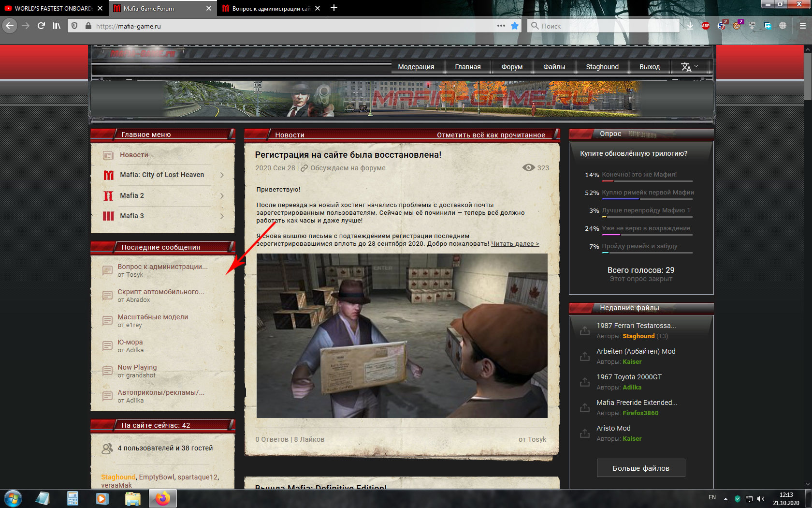Open Windows Explorer from the taskbar

pos(132,498)
